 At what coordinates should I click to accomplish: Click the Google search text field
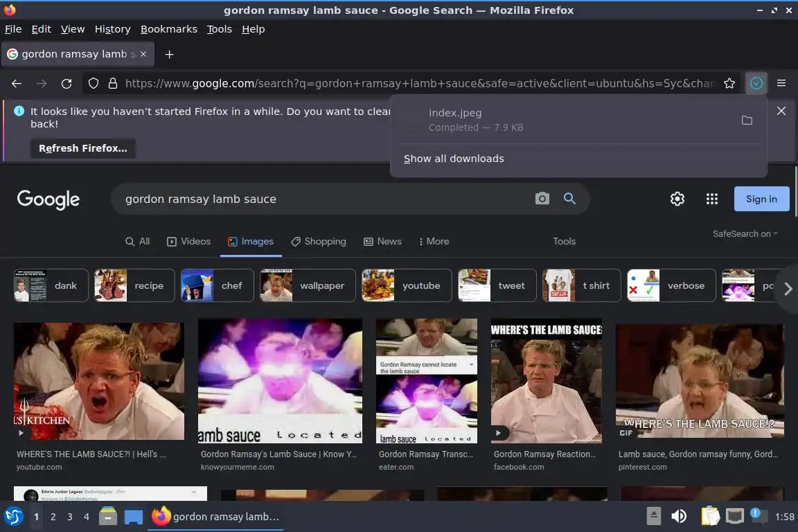(326, 199)
